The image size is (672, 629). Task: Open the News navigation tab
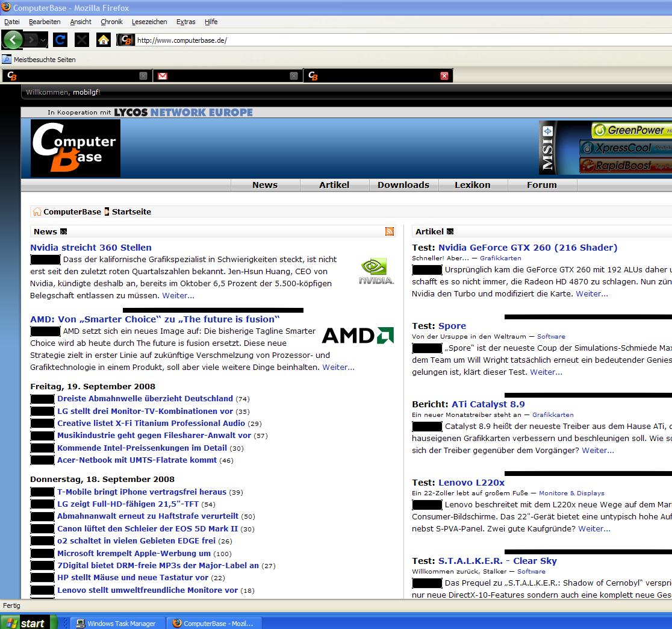click(265, 185)
